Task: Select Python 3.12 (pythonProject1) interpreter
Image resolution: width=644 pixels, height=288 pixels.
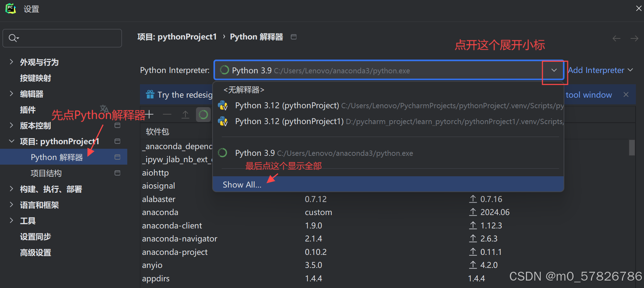Action: [388, 121]
